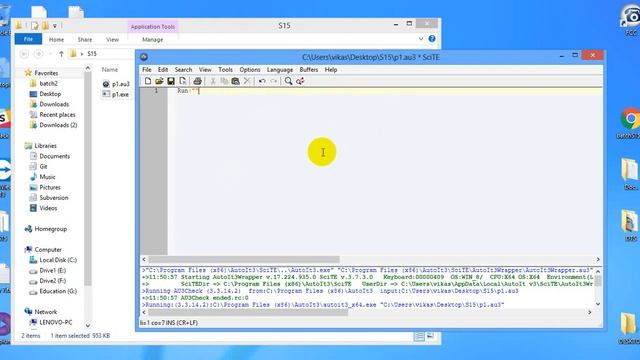Save the script with the floppy icon

(x=171, y=81)
